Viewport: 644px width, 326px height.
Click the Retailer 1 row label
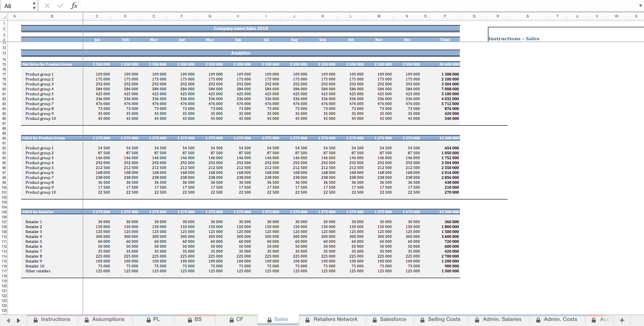(x=34, y=222)
